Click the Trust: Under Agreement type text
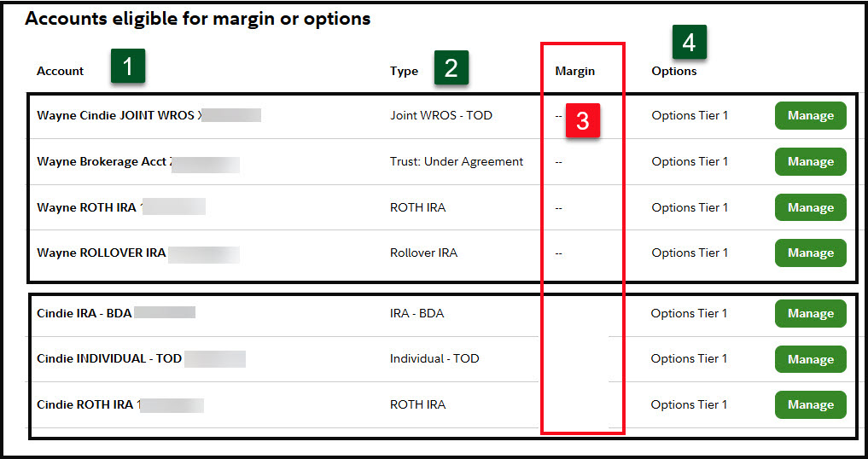The image size is (868, 459). click(456, 161)
